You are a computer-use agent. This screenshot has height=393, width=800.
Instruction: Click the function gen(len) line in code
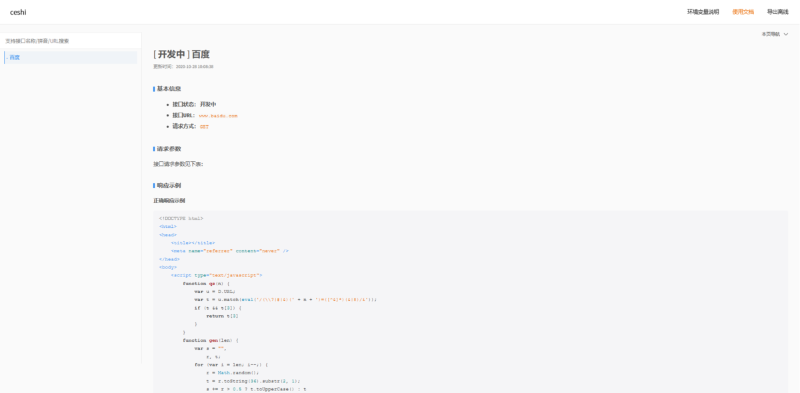point(211,340)
